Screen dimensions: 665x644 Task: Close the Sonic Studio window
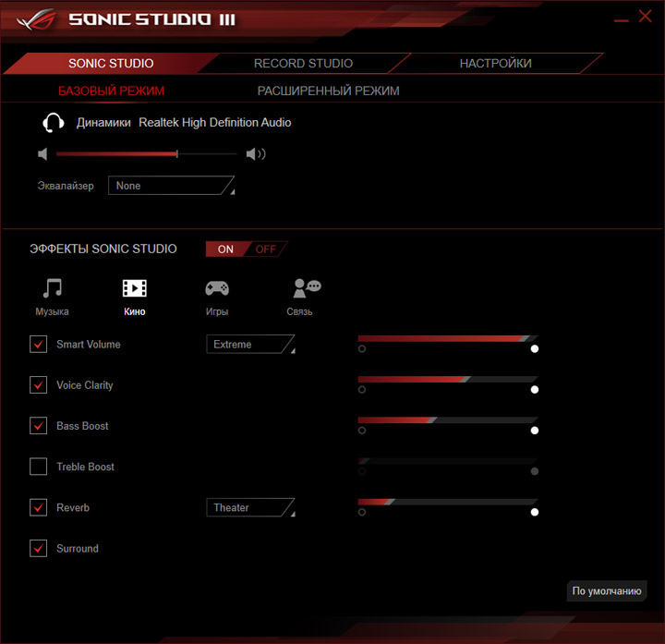click(x=645, y=16)
